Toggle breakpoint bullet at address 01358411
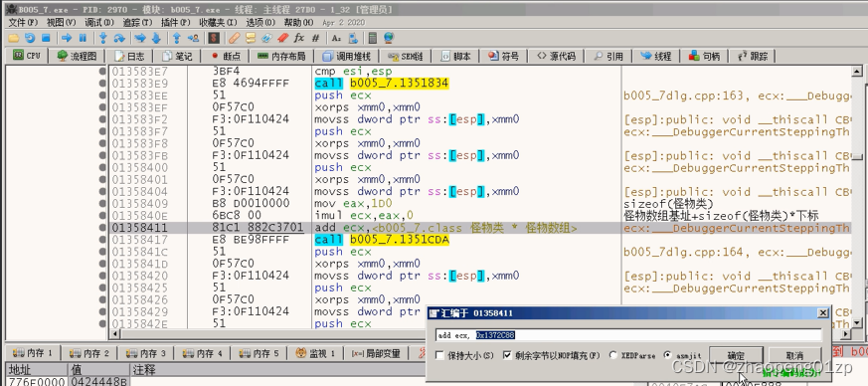 [x=102, y=228]
